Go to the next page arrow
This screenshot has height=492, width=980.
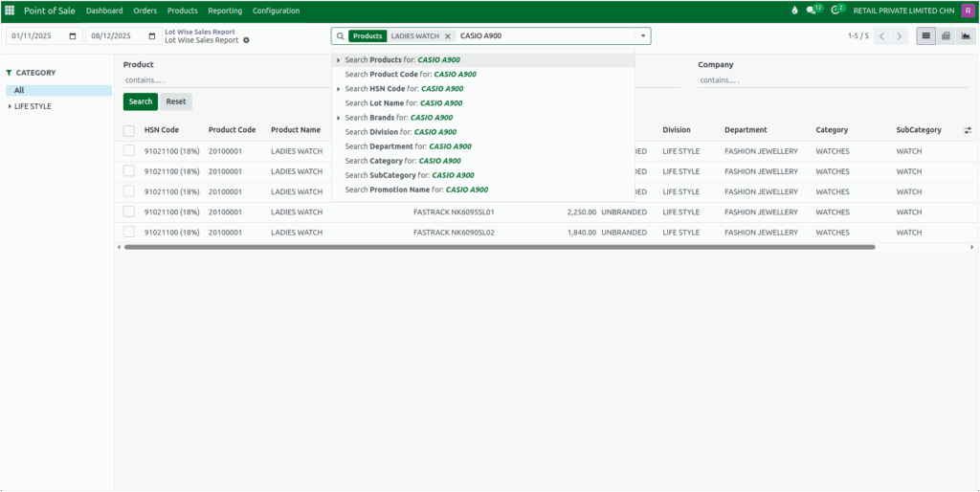tap(899, 36)
